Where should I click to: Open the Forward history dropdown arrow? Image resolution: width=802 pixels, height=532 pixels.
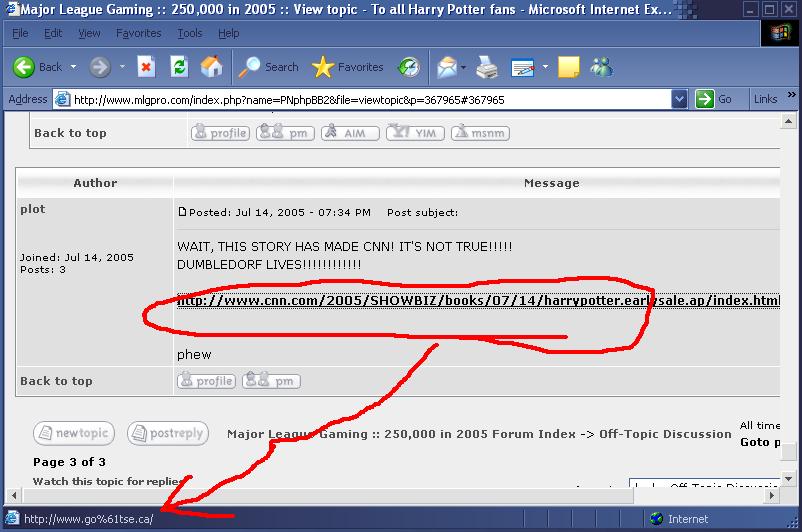coord(122,67)
